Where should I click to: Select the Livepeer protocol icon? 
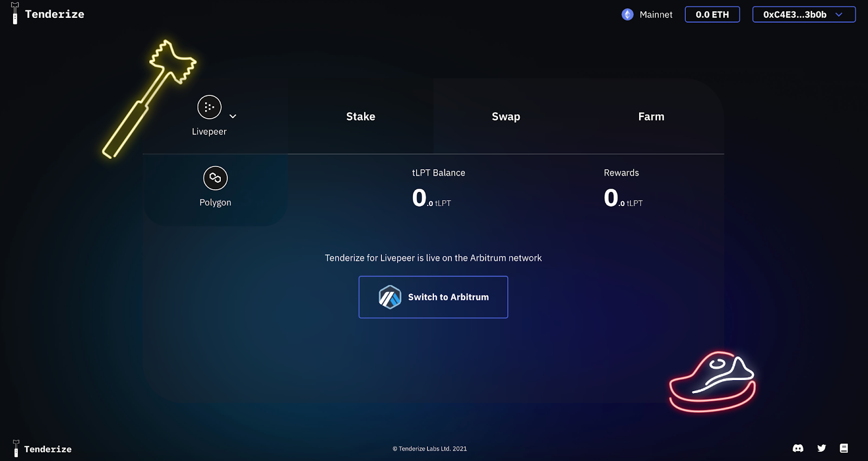[209, 107]
